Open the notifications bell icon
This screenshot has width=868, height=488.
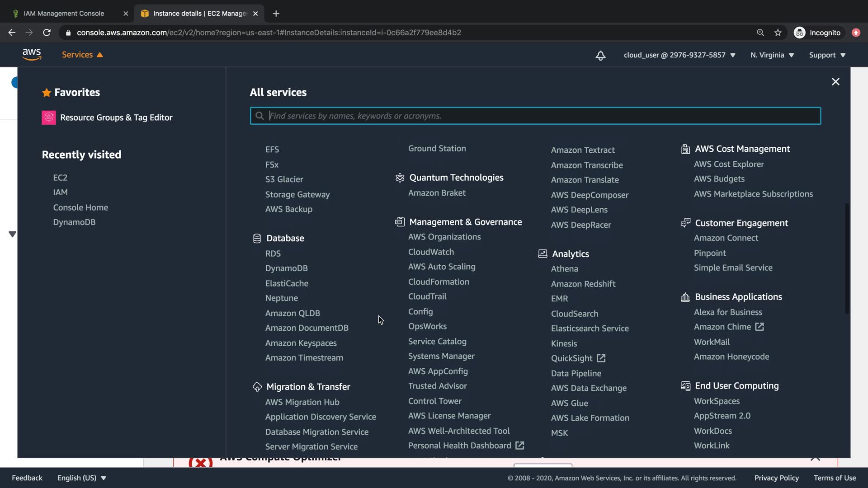600,56
